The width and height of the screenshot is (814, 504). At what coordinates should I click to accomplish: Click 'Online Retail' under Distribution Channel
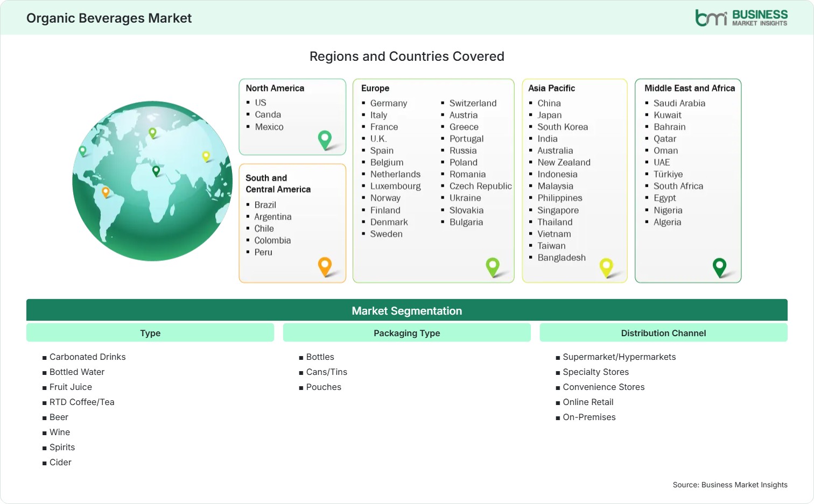(x=588, y=402)
